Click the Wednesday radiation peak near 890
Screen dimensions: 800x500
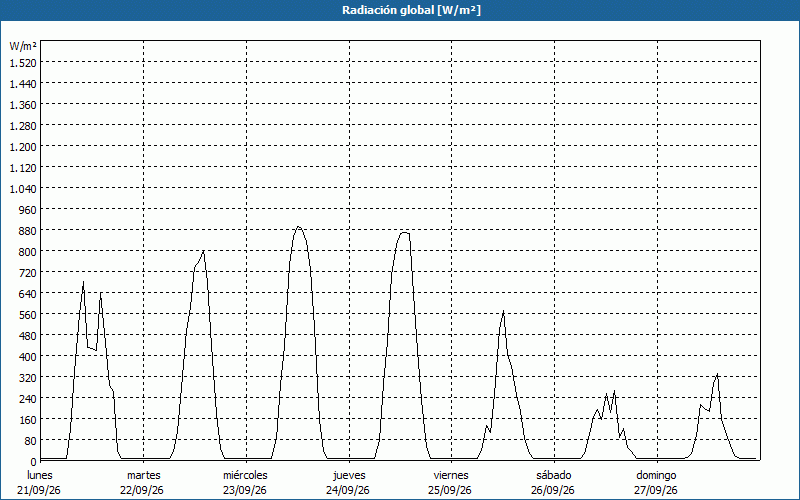tap(298, 227)
